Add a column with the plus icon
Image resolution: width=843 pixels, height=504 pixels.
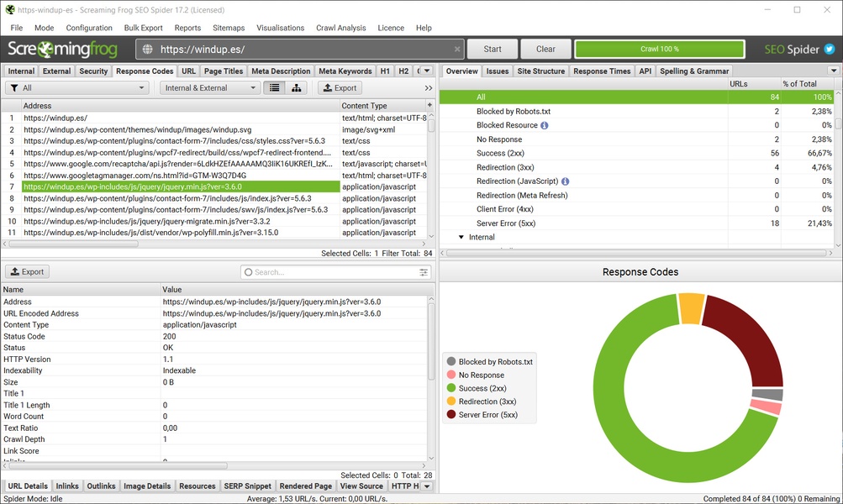point(429,105)
